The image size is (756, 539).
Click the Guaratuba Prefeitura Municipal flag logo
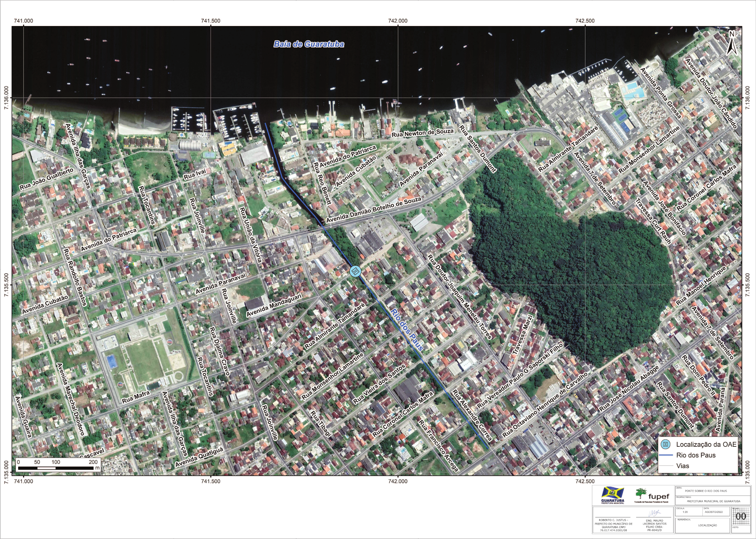click(x=613, y=493)
